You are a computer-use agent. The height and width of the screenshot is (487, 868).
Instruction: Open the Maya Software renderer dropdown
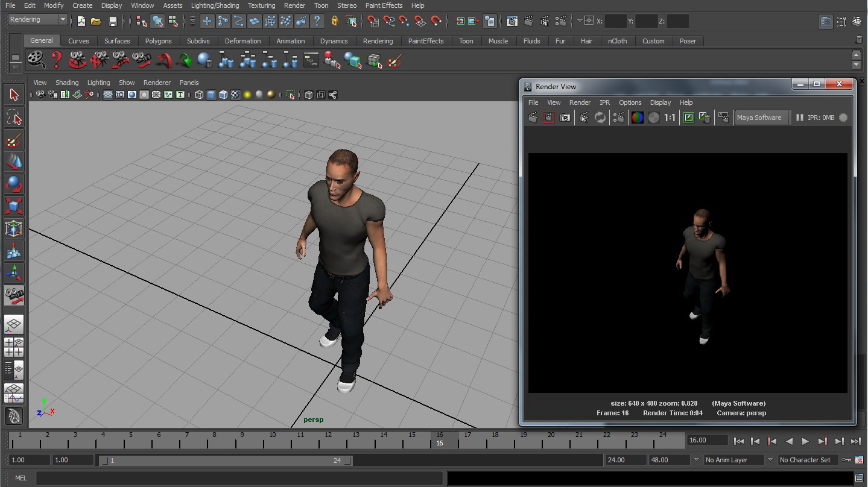(x=762, y=118)
